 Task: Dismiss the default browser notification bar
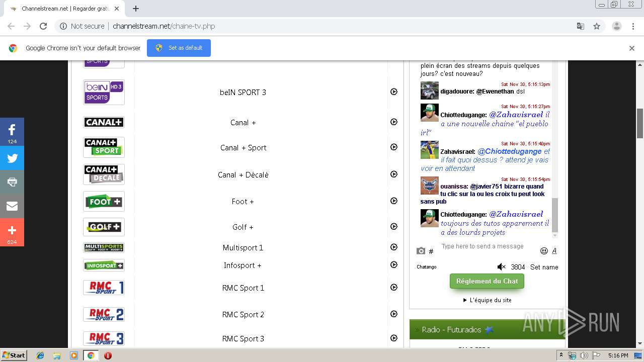pos(632,48)
